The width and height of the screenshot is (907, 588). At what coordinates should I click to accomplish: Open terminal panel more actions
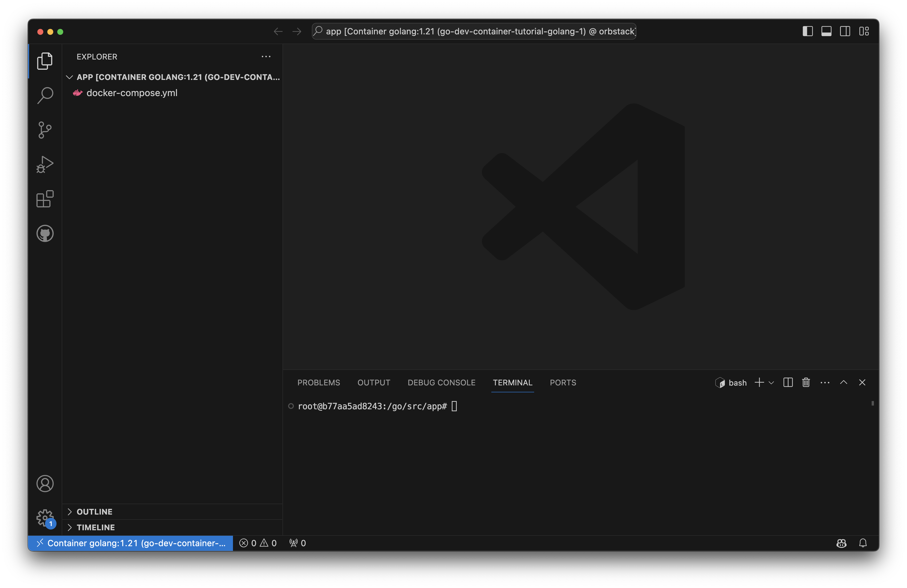pyautogui.click(x=825, y=382)
